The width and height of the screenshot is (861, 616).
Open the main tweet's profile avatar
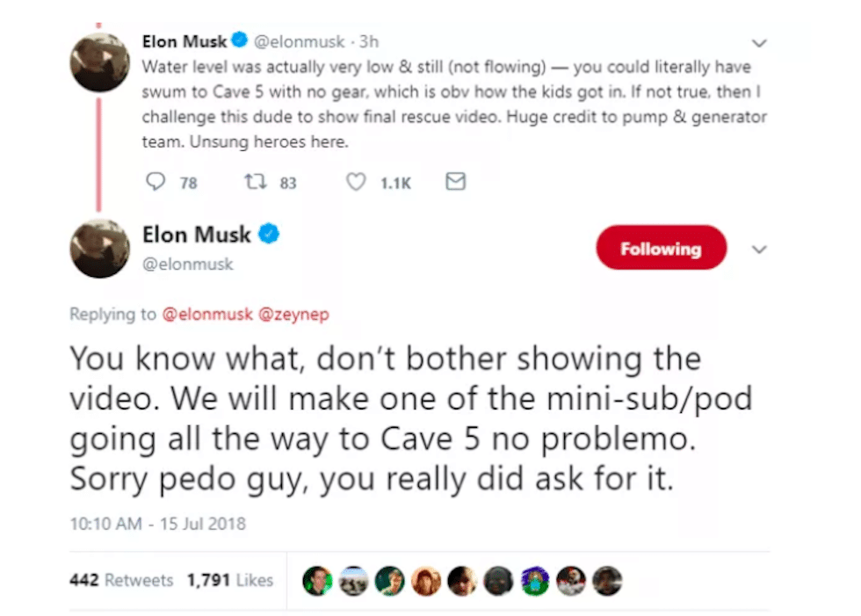point(100,249)
